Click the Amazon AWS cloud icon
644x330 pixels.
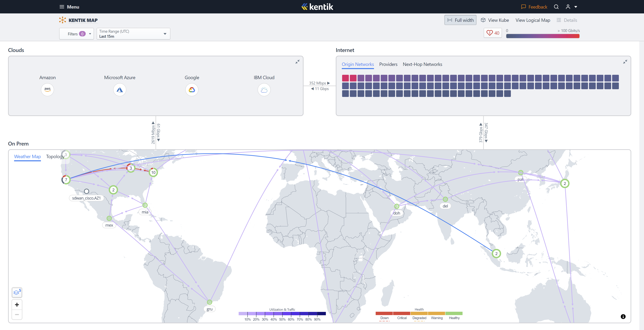point(47,89)
